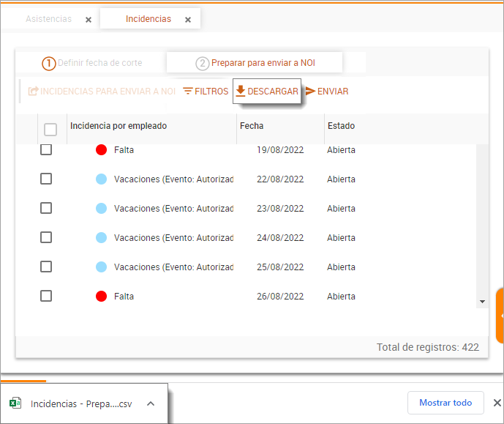Go to step 1 Definir fecha de corte
Screen dimensions: 504x424
(92, 63)
